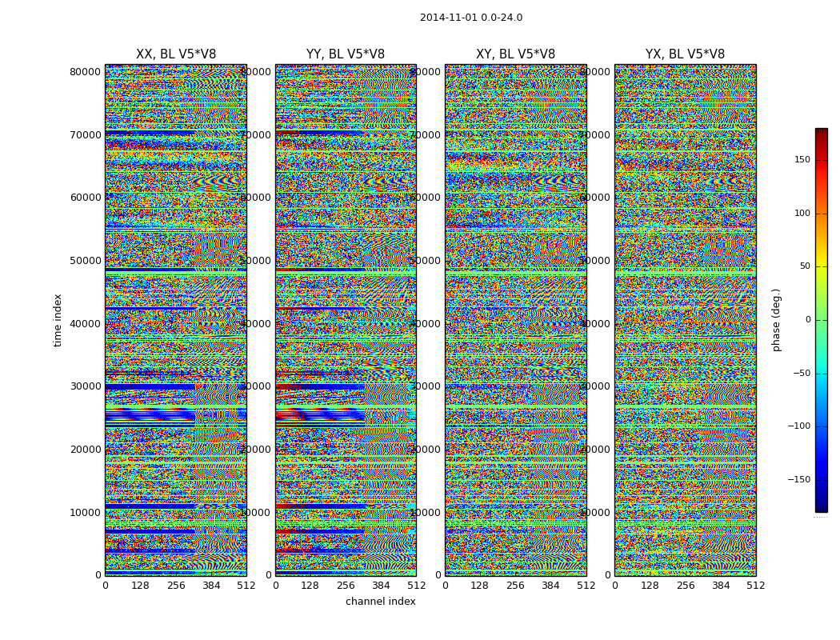Image resolution: width=840 pixels, height=640 pixels.
Task: Click the "XY, BL V5*V8" subplot title
Action: (x=515, y=54)
